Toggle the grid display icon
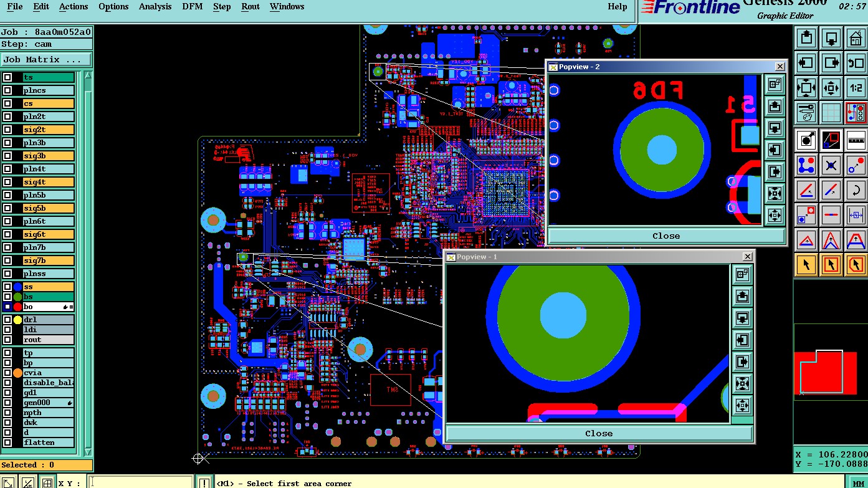 (831, 113)
